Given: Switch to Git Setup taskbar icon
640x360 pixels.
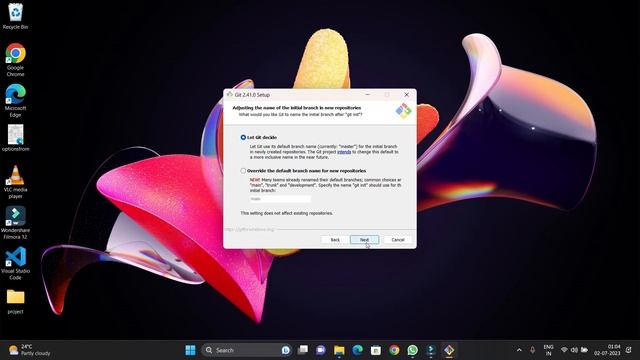Looking at the screenshot, I should point(449,350).
